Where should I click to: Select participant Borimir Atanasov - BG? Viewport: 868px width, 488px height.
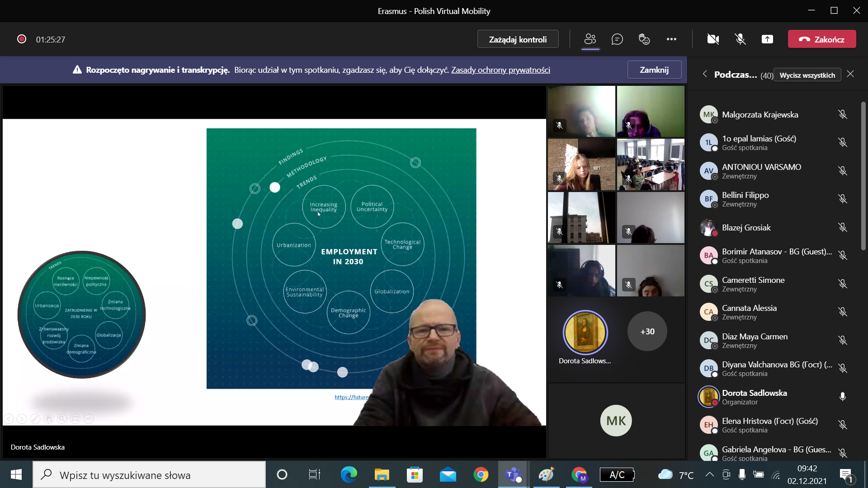[x=774, y=256]
